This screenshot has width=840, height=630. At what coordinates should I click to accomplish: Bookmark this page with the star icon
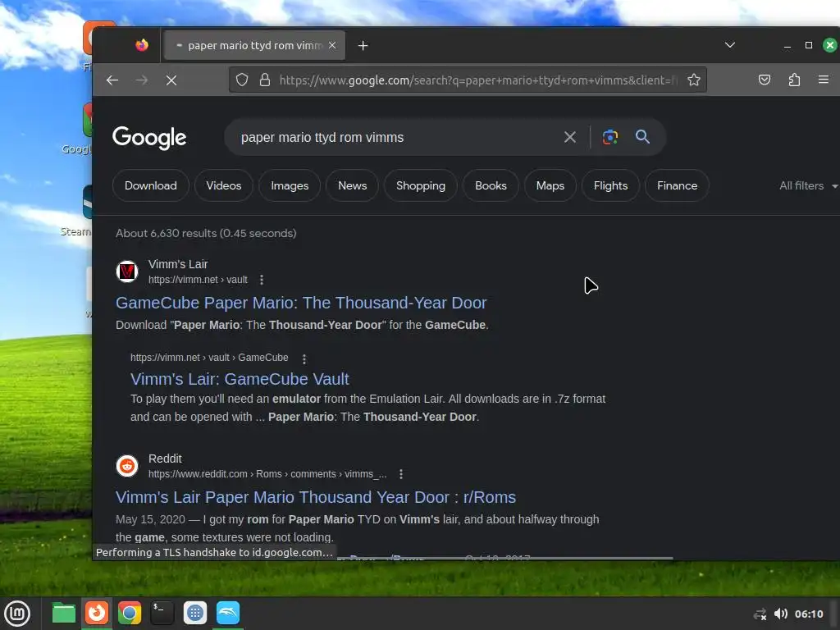point(694,80)
